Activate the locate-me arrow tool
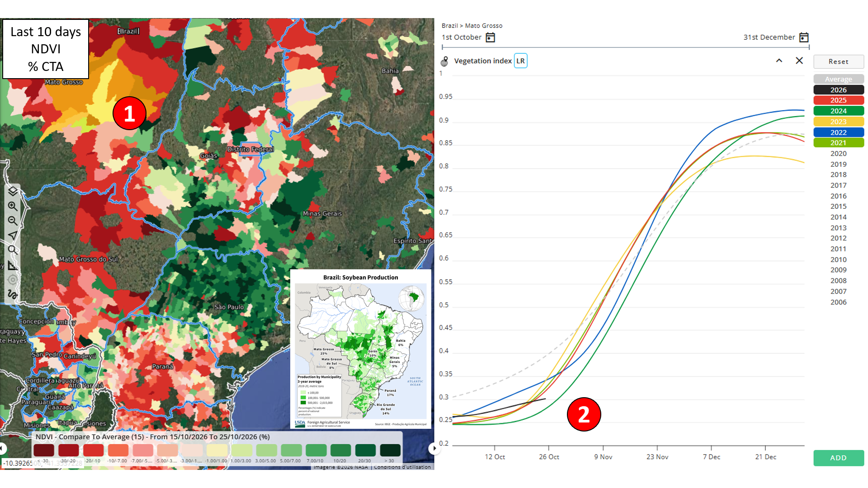 (13, 235)
